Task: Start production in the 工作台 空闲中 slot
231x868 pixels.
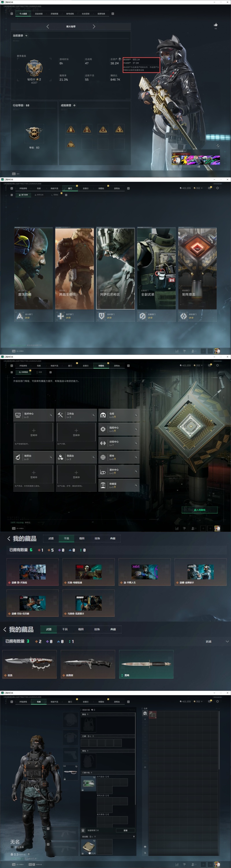Action: pyautogui.click(x=76, y=432)
